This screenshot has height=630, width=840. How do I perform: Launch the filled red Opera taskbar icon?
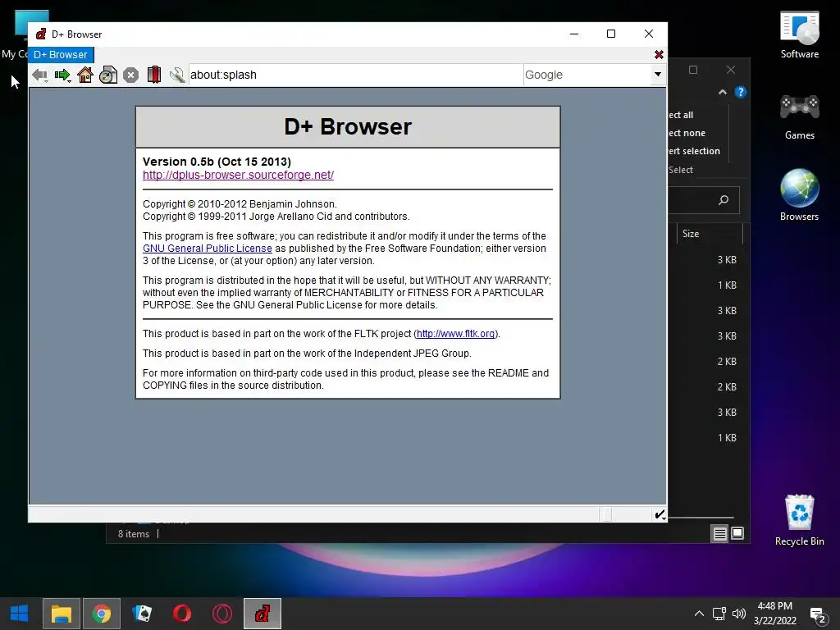pyautogui.click(x=182, y=614)
